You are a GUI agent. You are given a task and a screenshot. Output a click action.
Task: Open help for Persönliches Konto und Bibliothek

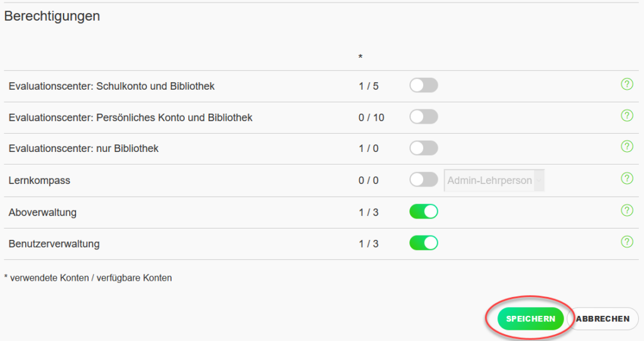pos(627,116)
